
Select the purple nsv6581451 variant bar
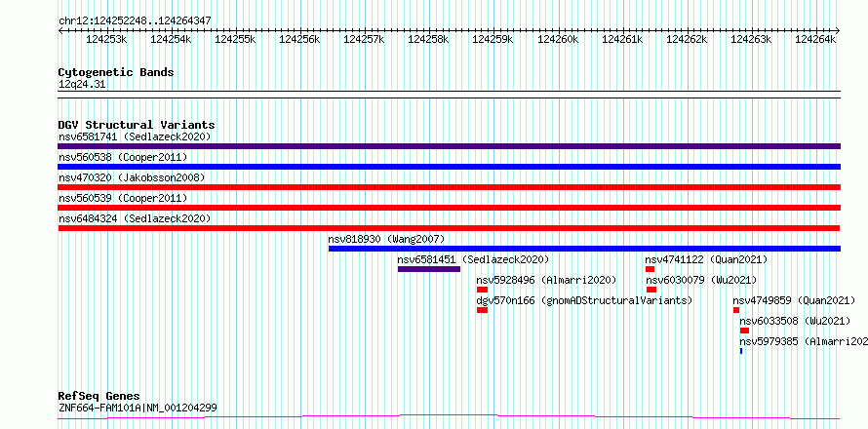[x=429, y=269]
